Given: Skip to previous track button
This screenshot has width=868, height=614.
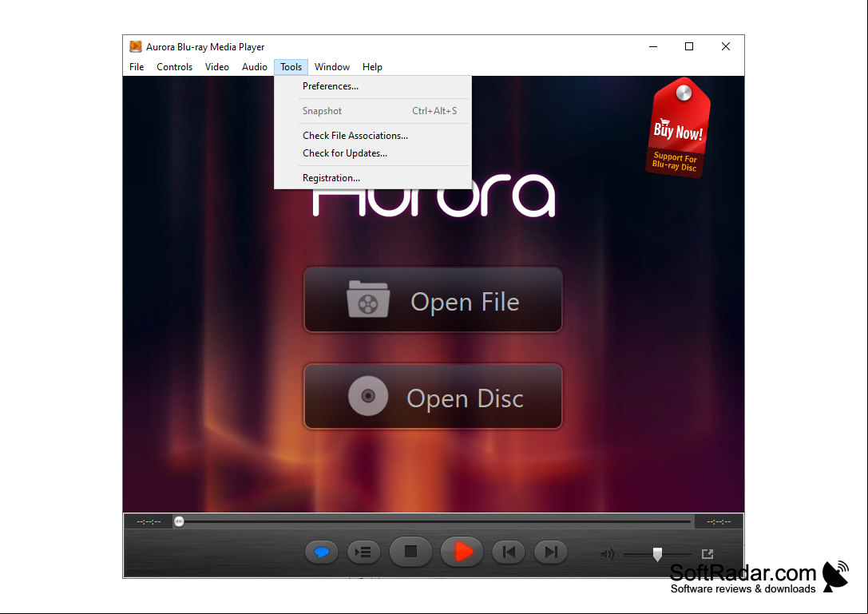Looking at the screenshot, I should click(509, 552).
